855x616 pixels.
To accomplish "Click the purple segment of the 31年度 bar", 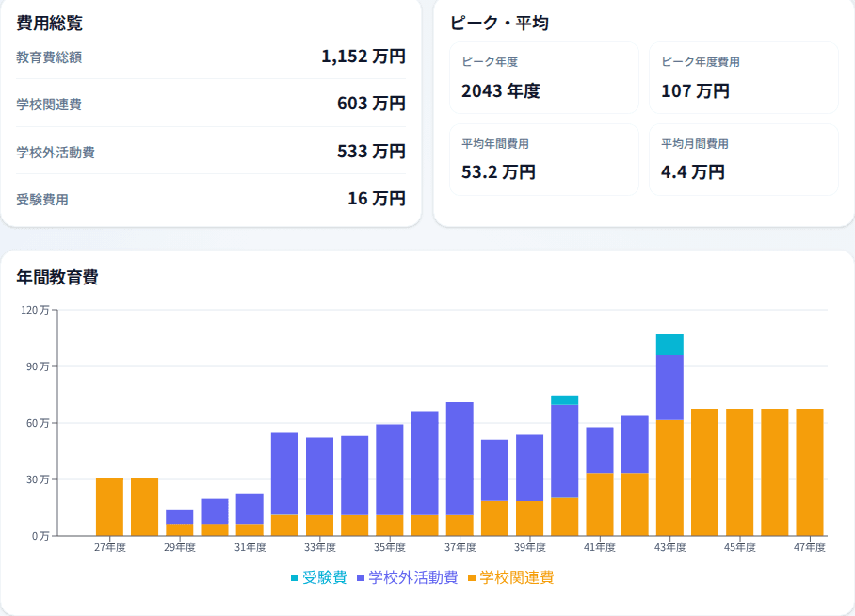I will (250, 509).
